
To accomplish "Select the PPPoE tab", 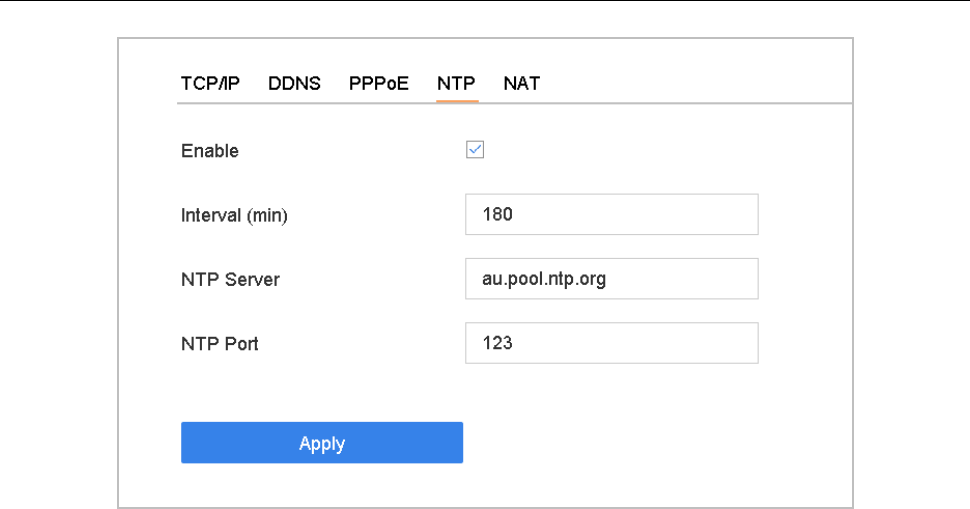I will [378, 84].
